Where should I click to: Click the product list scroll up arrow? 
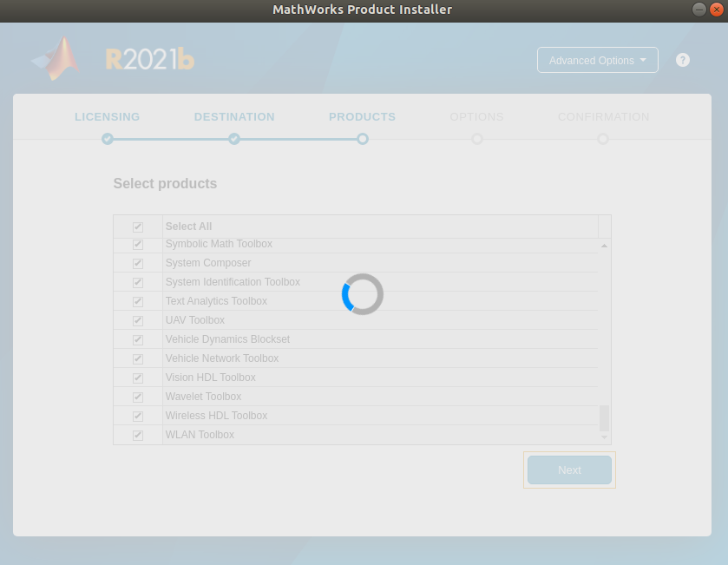pos(604,246)
